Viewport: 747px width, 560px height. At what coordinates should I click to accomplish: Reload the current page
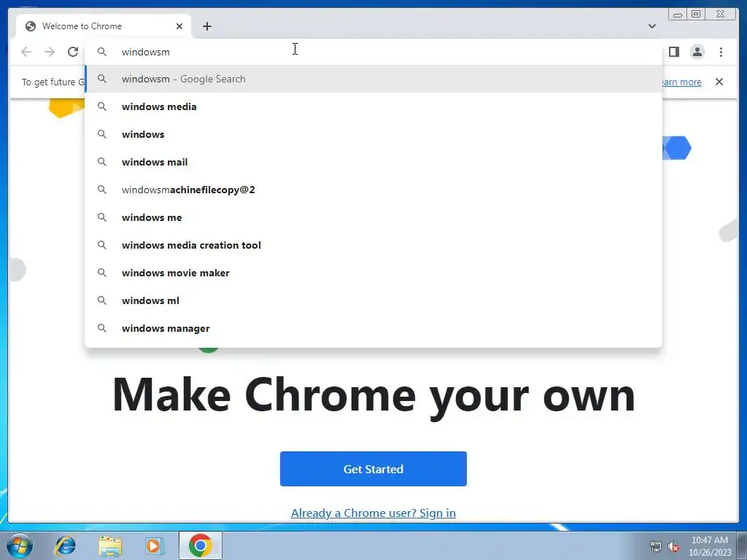click(x=73, y=52)
